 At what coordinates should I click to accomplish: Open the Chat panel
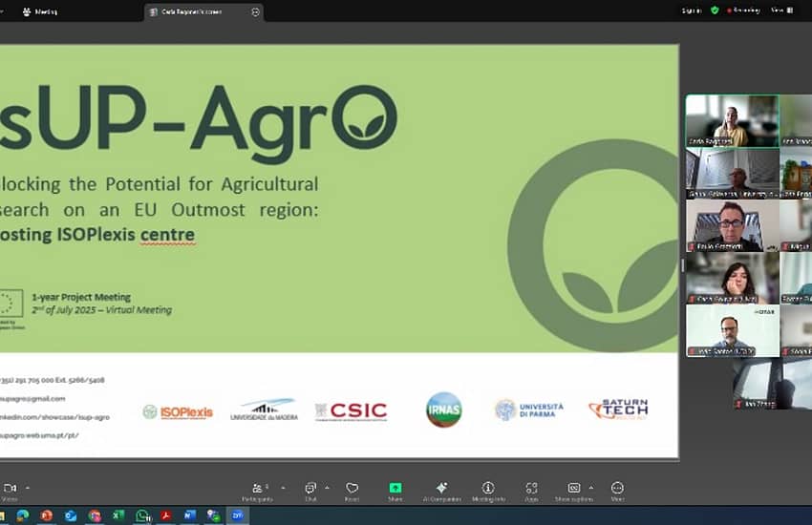(310, 492)
